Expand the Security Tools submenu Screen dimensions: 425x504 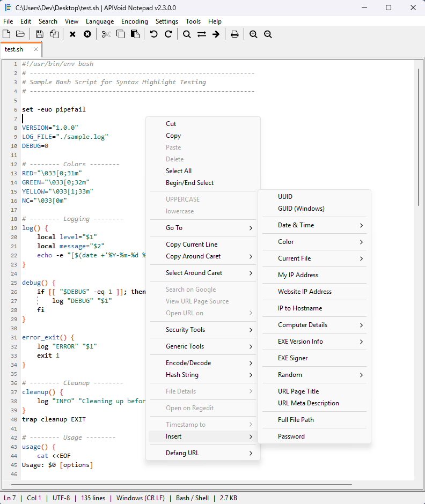coord(203,330)
